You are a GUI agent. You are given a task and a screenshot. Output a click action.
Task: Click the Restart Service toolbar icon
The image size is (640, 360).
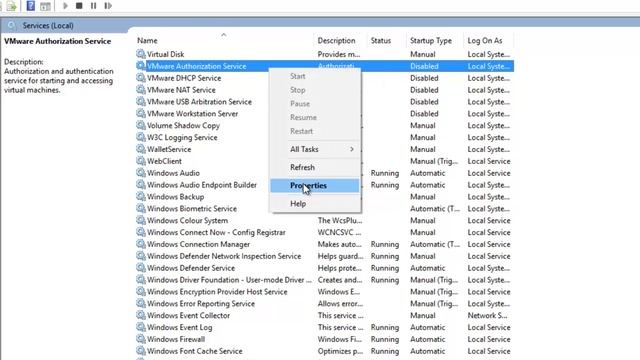108,6
